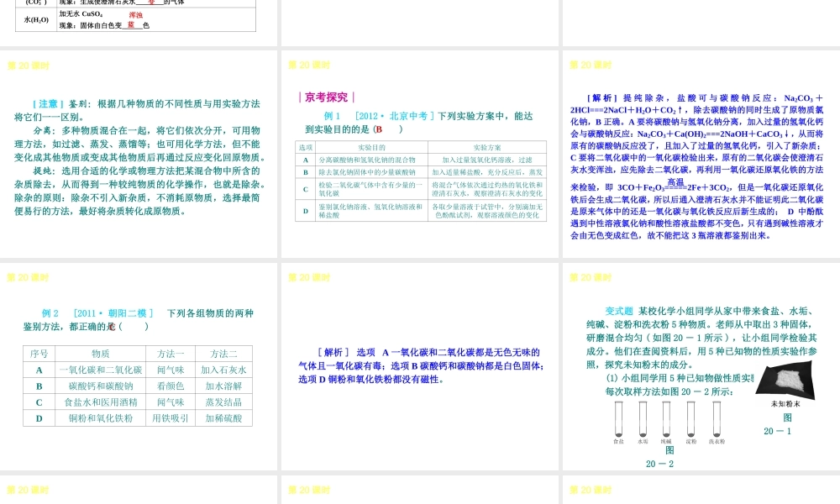This screenshot has width=840, height=504.
Task: Click the test tube labeled 食盐
Action: click(x=619, y=419)
